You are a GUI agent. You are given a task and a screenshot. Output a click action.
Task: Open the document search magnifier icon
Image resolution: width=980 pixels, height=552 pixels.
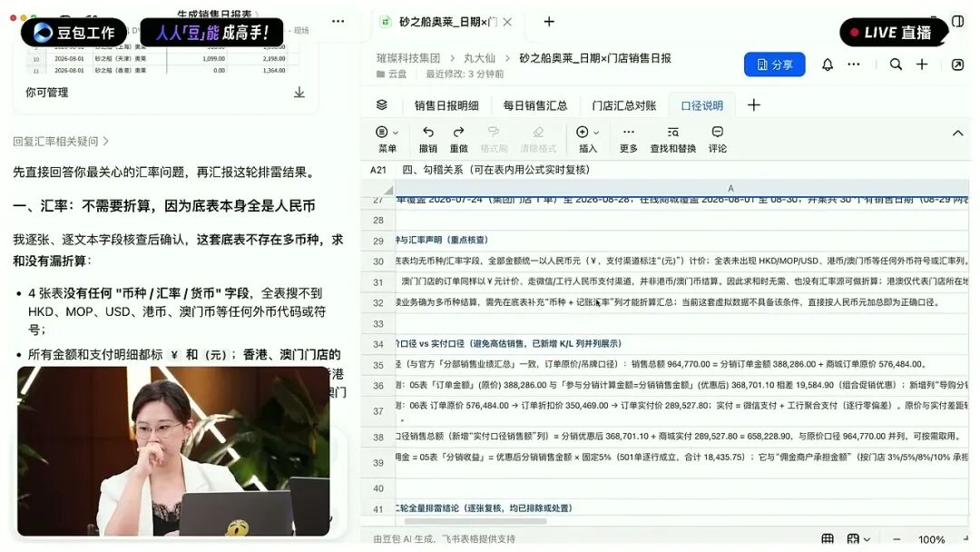pyautogui.click(x=896, y=64)
